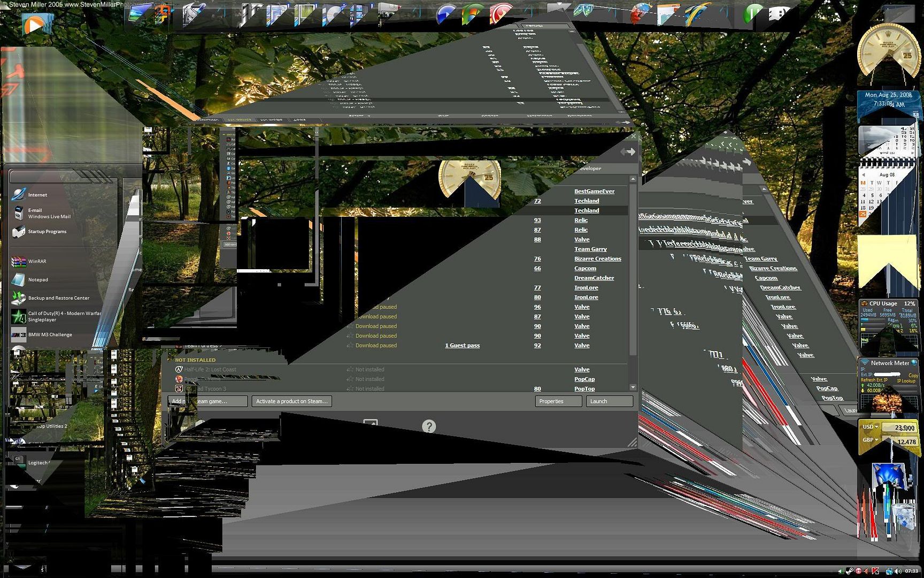The height and width of the screenshot is (578, 924).
Task: Click the Activate a product on Steam button
Action: point(291,401)
